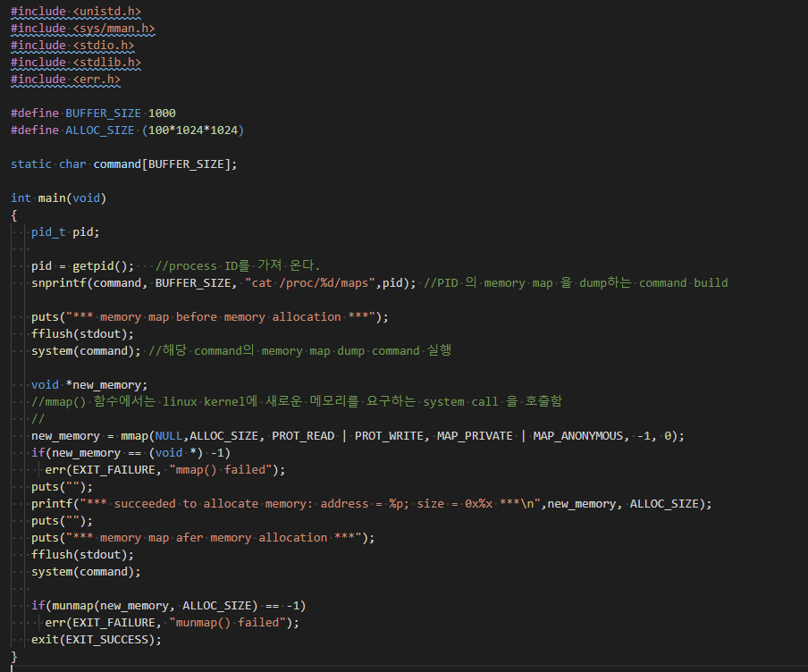Viewport: 808px width, 672px height.
Task: Click the second 'fflush(stdout);' line
Action: [82, 556]
